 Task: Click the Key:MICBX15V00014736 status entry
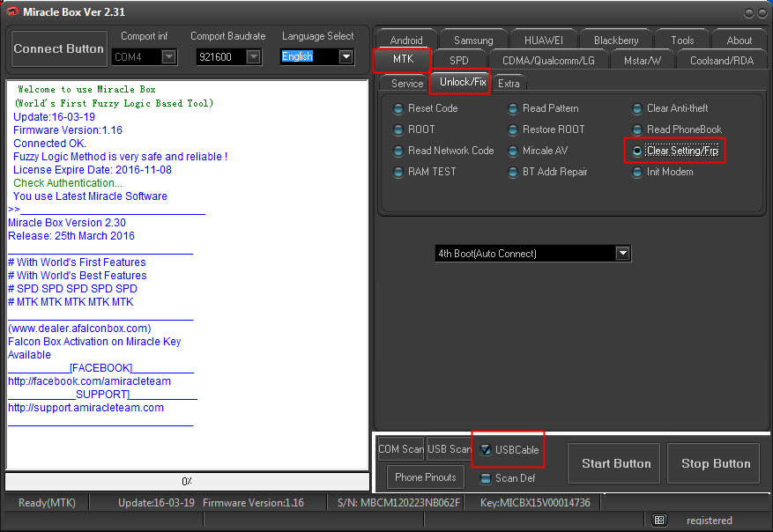point(535,503)
